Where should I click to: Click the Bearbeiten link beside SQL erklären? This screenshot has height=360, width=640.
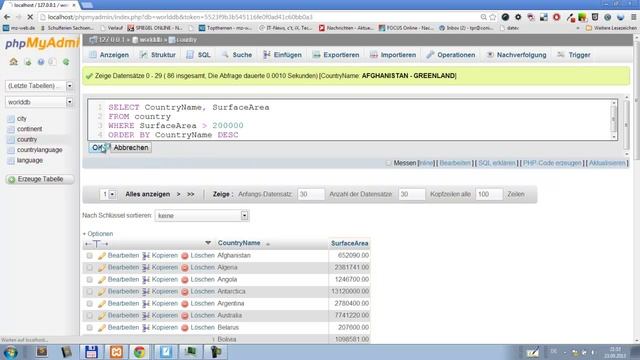point(455,163)
